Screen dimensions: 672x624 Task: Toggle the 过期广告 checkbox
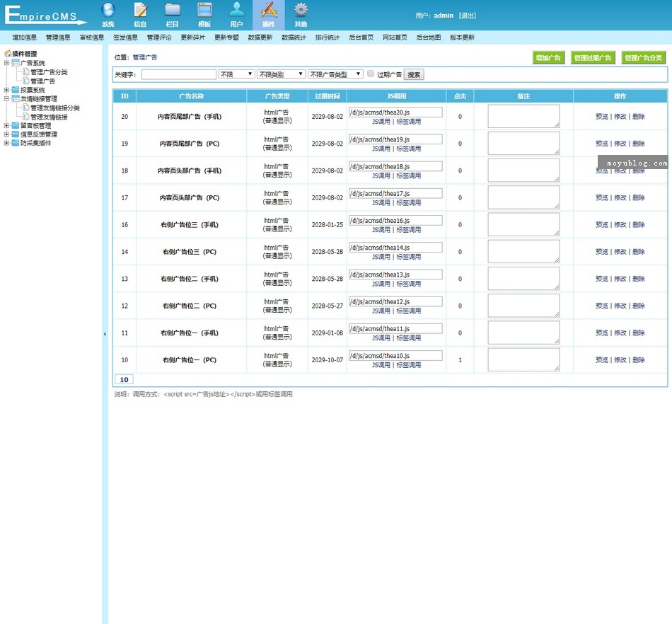370,74
